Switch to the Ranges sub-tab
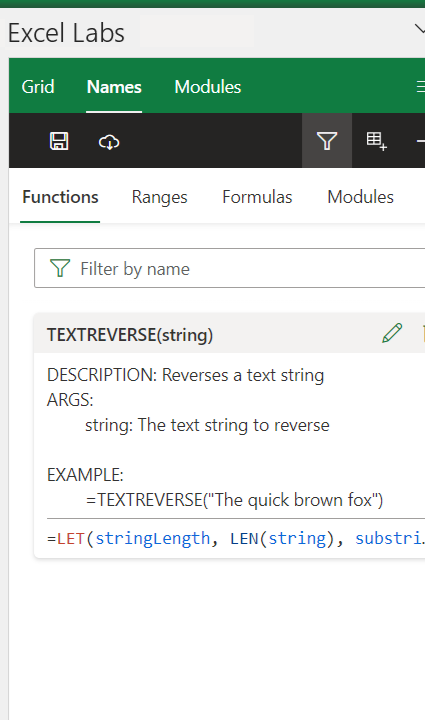 159,197
